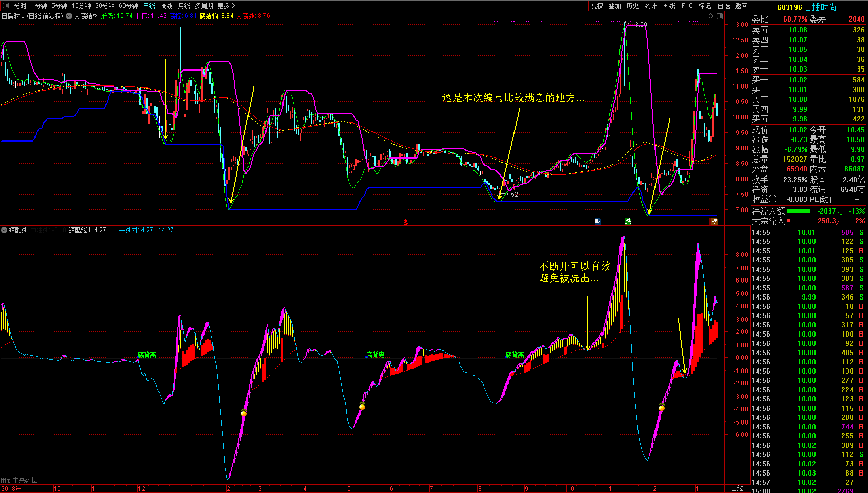Toggle the side panel icon beside the diamond

tap(720, 16)
